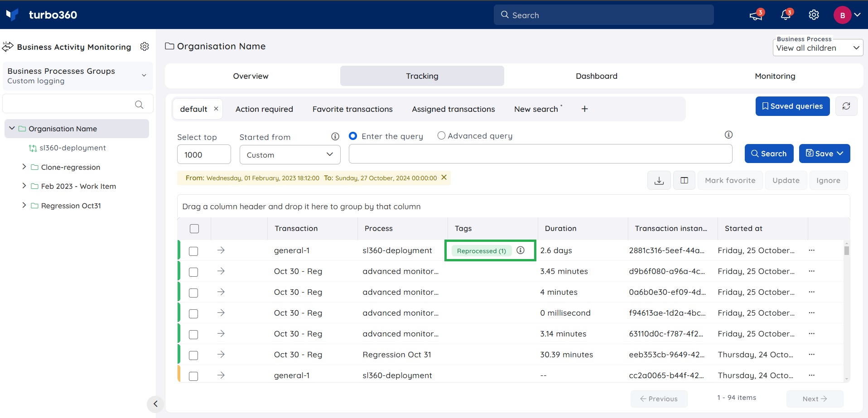Collapse the sidebar with the left arrow

[155, 404]
